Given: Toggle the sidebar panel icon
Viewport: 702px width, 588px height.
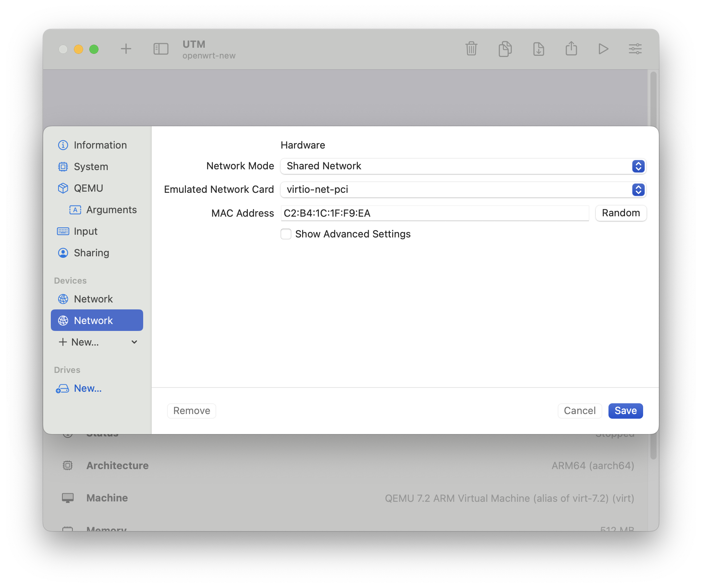Looking at the screenshot, I should click(x=161, y=49).
